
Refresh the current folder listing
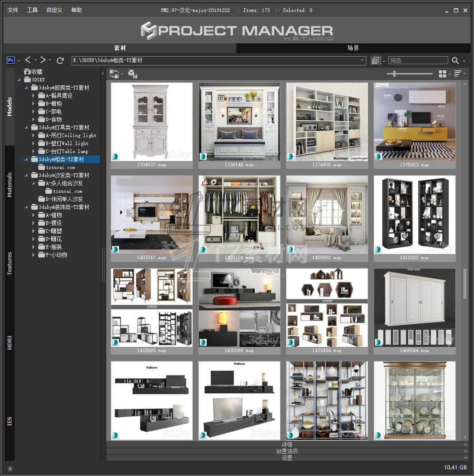(61, 60)
